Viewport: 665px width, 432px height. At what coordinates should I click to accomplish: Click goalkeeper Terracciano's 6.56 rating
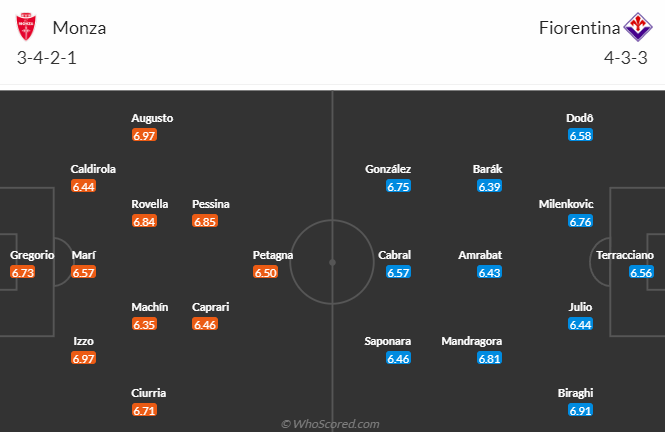coord(642,272)
